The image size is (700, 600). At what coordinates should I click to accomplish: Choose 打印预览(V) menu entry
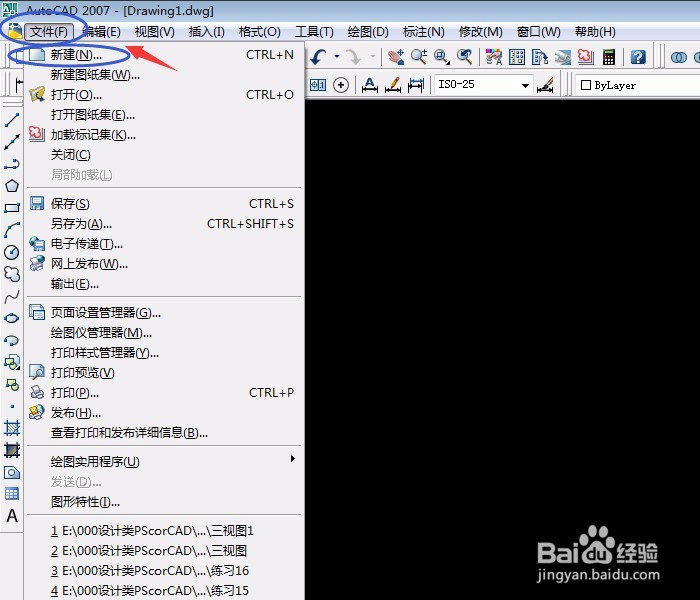pyautogui.click(x=164, y=372)
